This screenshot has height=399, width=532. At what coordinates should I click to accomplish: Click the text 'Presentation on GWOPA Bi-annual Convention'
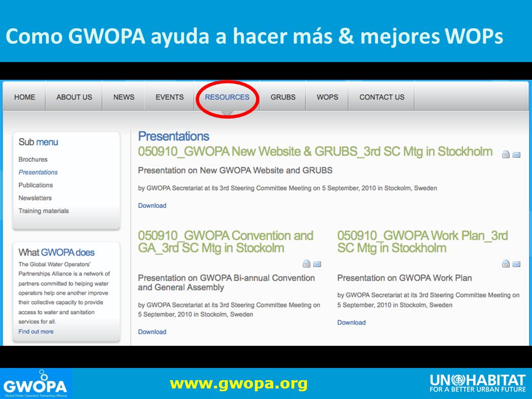pos(226,278)
